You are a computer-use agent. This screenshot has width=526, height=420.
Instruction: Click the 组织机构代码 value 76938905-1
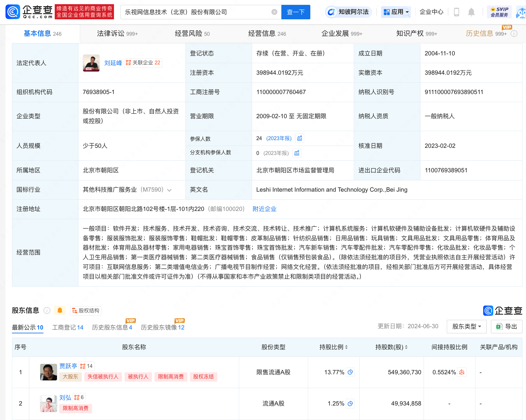(x=99, y=92)
